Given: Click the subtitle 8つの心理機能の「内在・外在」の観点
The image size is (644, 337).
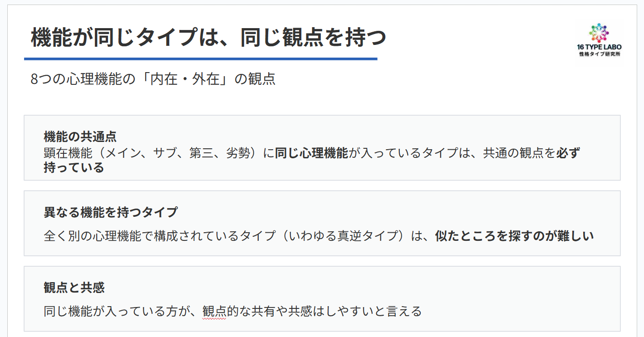Looking at the screenshot, I should point(153,79).
